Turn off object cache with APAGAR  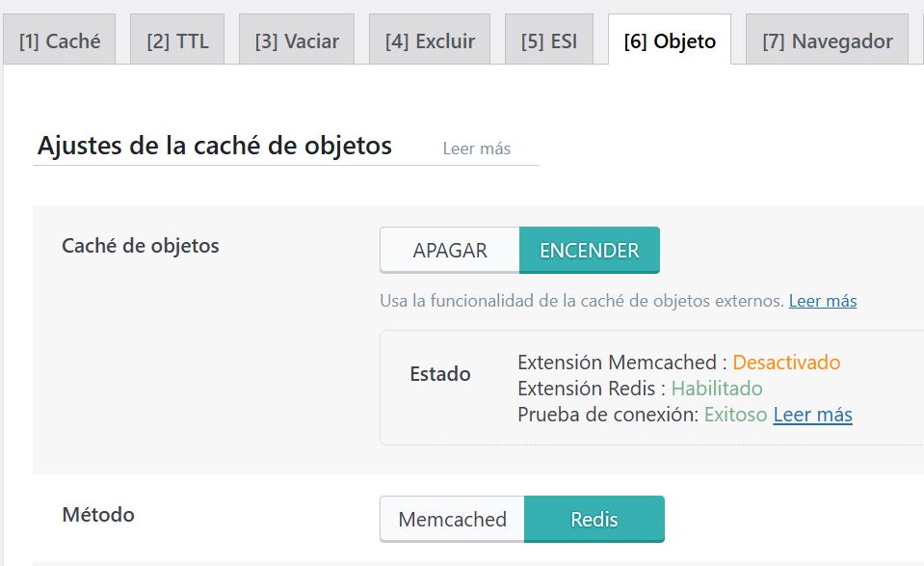450,251
